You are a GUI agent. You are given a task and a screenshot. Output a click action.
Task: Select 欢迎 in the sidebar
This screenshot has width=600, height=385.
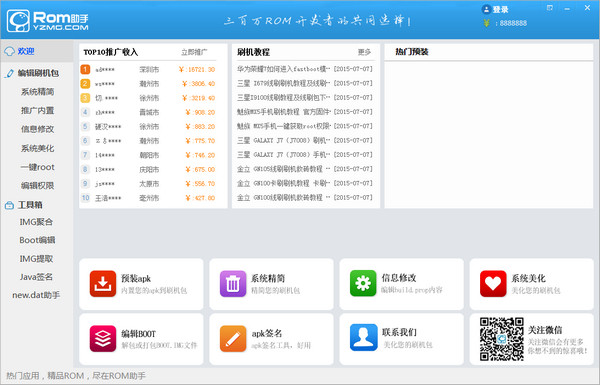click(26, 51)
